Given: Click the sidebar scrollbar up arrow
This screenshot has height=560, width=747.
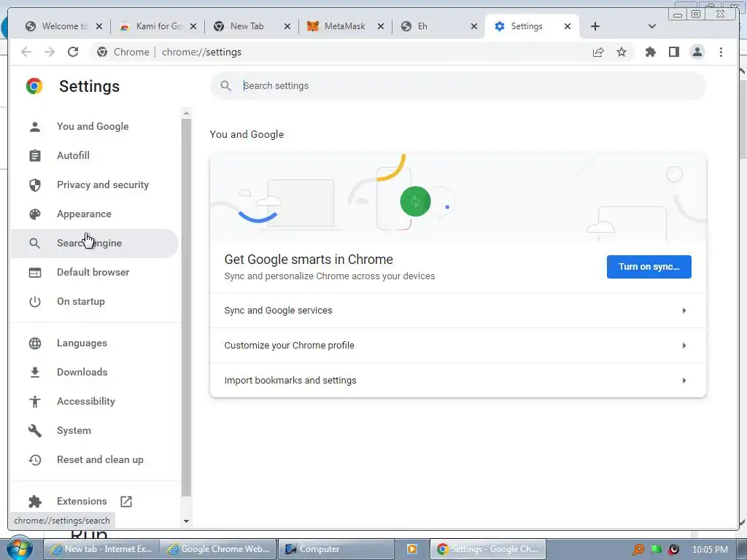Looking at the screenshot, I should coord(186,113).
